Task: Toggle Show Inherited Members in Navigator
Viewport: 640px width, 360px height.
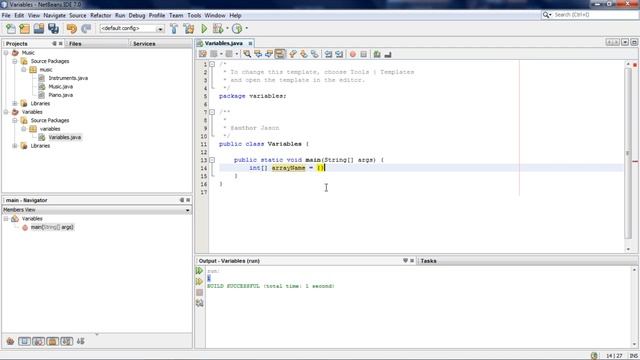Action: point(10,341)
